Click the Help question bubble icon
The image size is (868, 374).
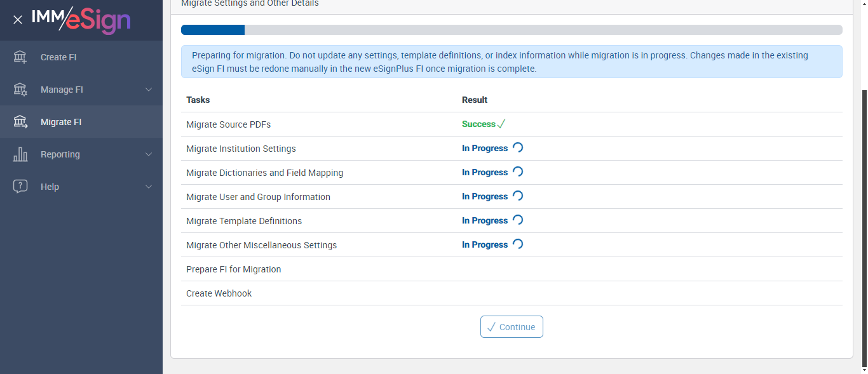[20, 187]
